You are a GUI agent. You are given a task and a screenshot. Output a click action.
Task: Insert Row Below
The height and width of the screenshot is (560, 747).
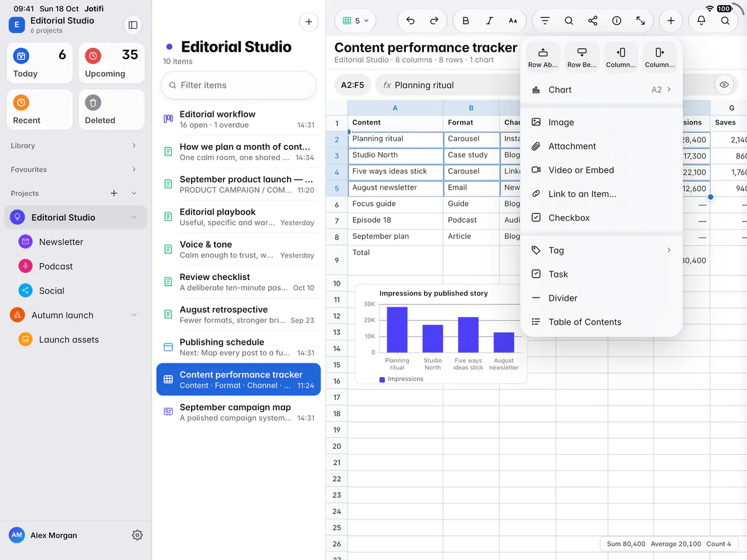click(x=582, y=57)
